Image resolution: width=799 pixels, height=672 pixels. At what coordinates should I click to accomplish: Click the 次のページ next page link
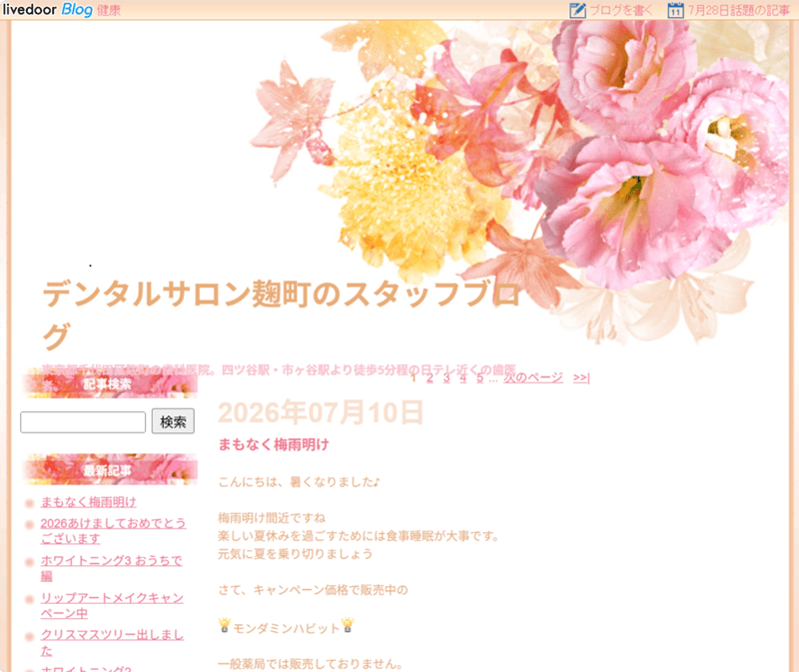click(533, 378)
